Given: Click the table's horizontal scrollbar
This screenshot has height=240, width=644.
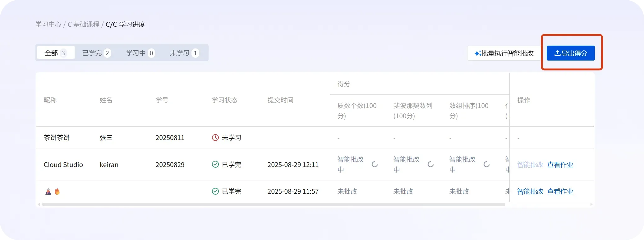Looking at the screenshot, I should tap(274, 204).
